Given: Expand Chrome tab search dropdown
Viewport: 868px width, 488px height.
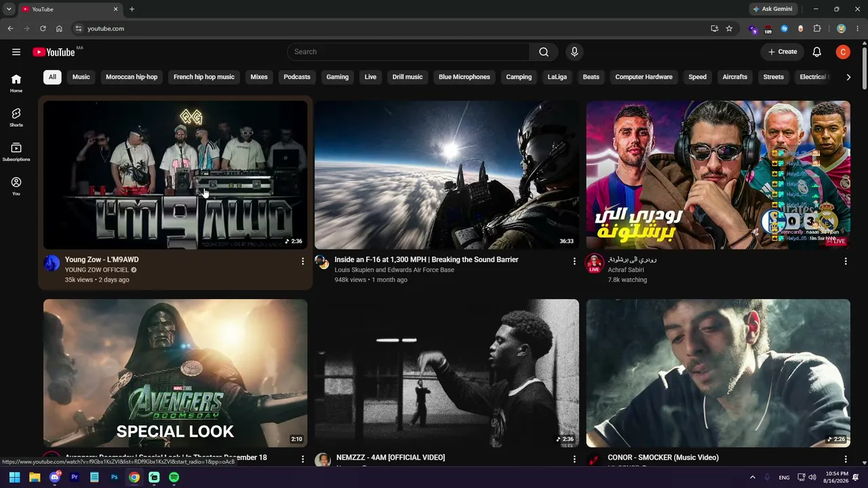Looking at the screenshot, I should (x=9, y=9).
